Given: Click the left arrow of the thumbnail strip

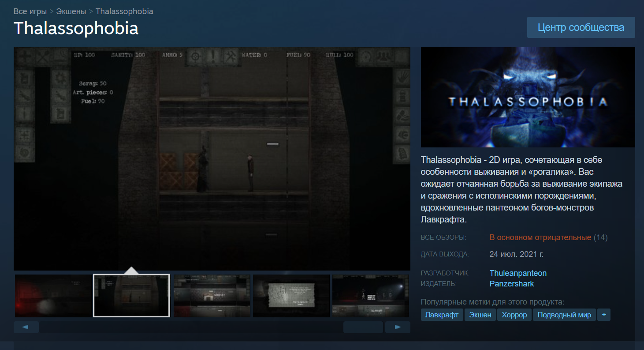Looking at the screenshot, I should click(26, 327).
